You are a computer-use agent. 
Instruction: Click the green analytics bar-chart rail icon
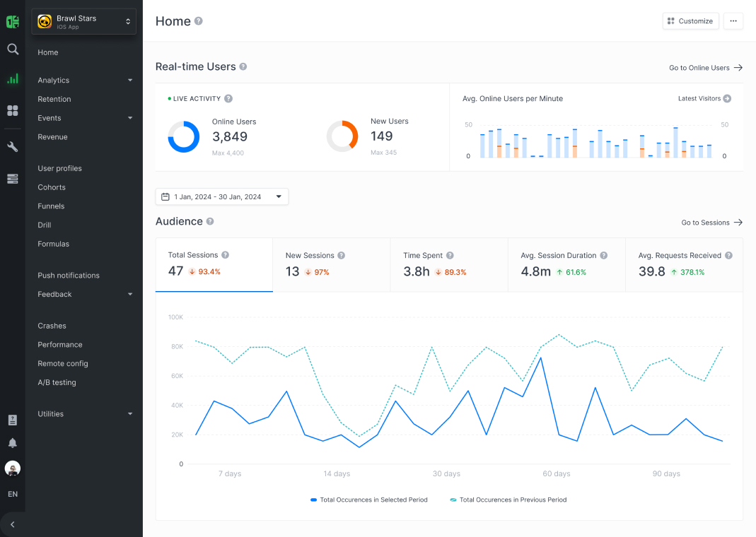[12, 78]
